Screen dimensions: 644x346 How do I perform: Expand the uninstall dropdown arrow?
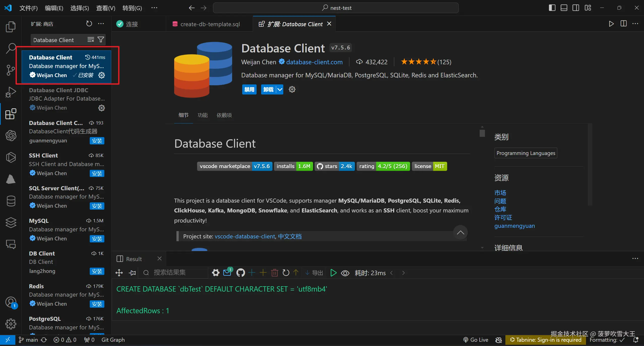pos(280,89)
